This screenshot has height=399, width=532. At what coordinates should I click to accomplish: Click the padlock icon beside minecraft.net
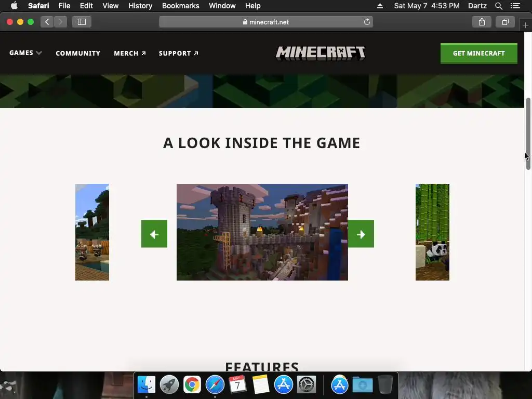(245, 22)
